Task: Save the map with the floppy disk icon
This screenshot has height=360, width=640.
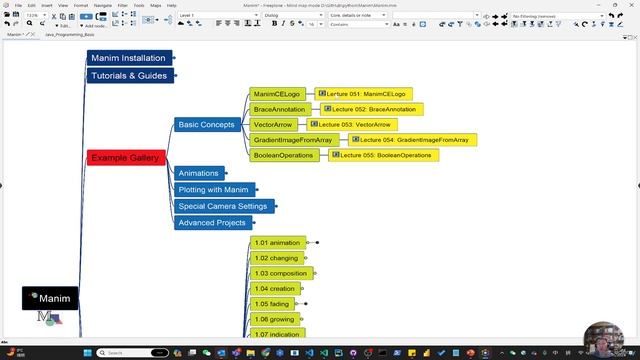Action: [16, 14]
